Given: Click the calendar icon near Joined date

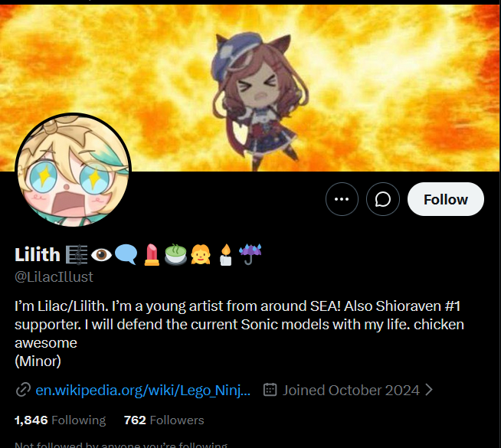Looking at the screenshot, I should pyautogui.click(x=270, y=390).
